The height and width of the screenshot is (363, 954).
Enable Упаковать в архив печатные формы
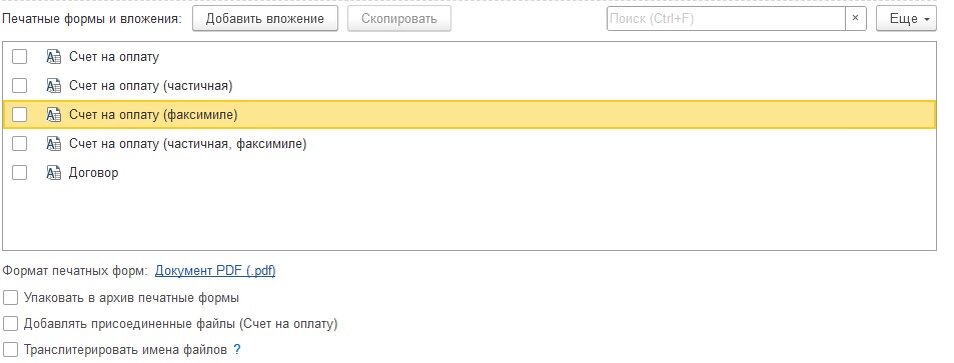[10, 298]
